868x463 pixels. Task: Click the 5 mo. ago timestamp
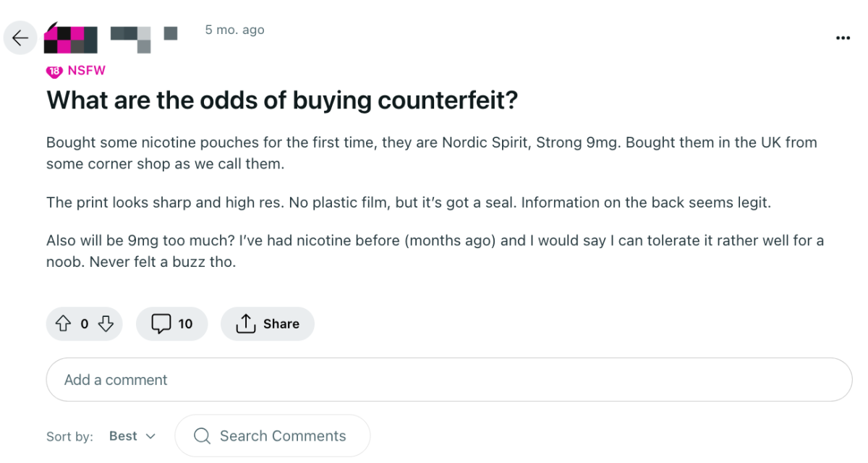click(x=234, y=30)
